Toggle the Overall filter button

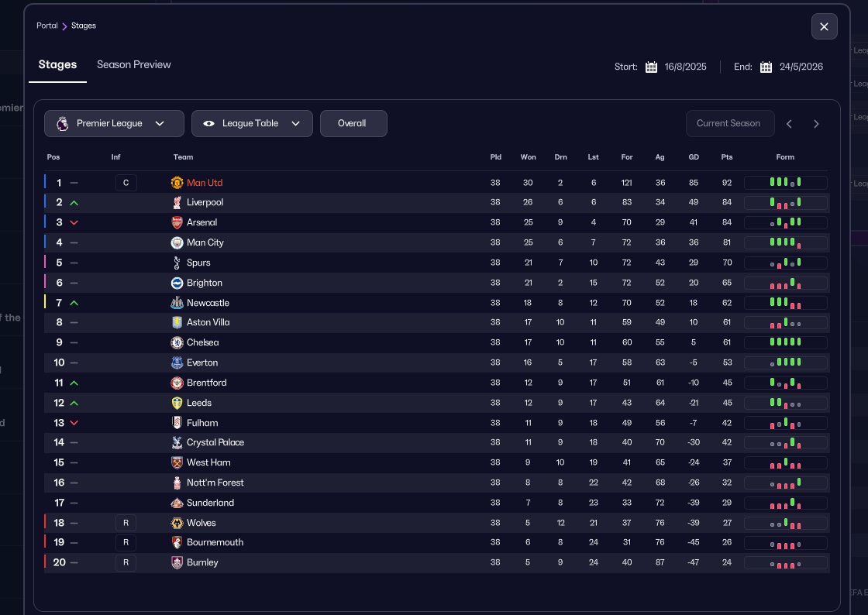(x=353, y=123)
